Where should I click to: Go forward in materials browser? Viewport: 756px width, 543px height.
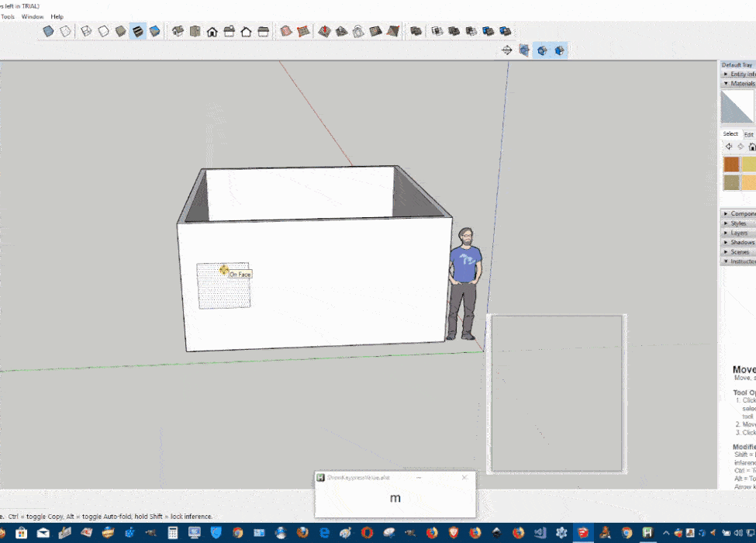click(x=740, y=147)
